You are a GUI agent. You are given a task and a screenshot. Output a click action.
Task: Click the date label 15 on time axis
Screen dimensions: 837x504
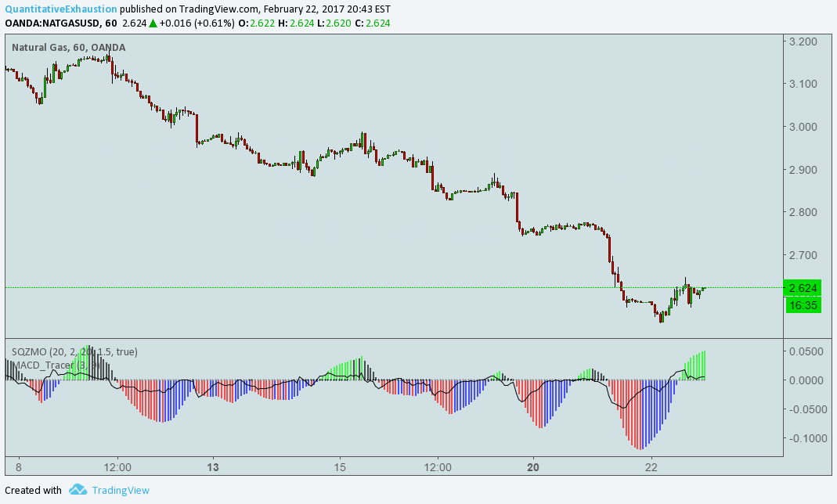click(x=340, y=468)
